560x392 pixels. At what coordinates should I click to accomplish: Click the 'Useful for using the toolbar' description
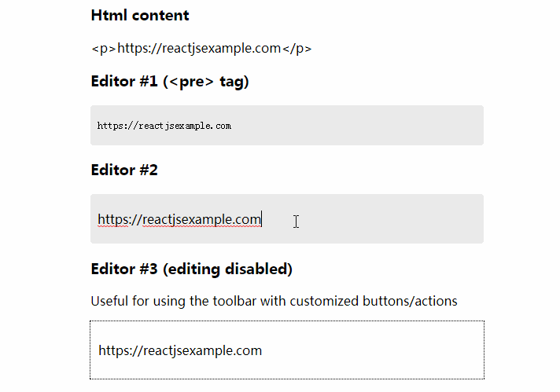[274, 301]
